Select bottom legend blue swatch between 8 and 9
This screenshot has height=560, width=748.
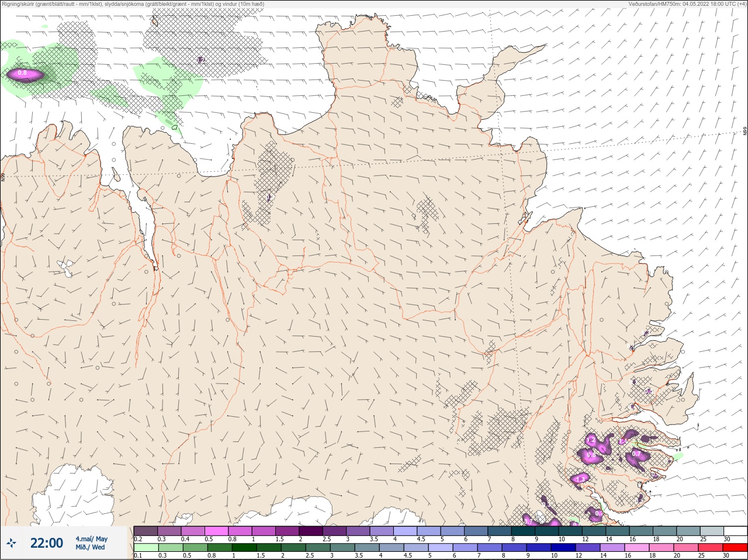click(514, 548)
